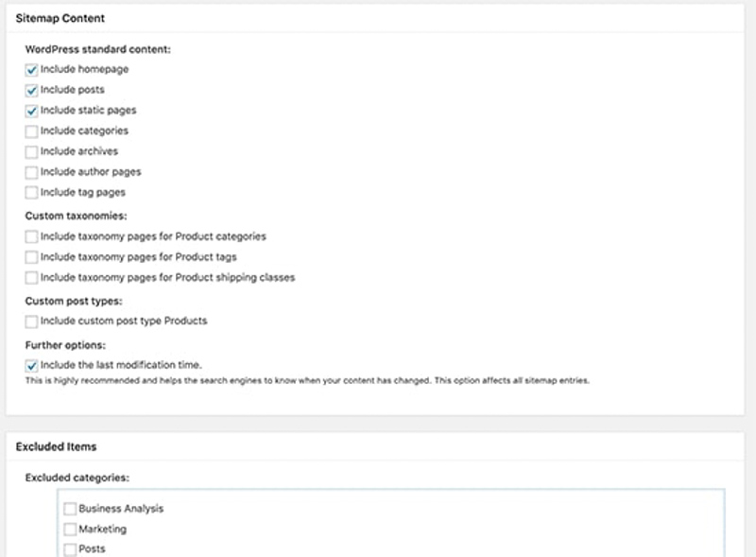Uncheck the Include homepage checkbox
This screenshot has width=756, height=557.
coord(32,69)
